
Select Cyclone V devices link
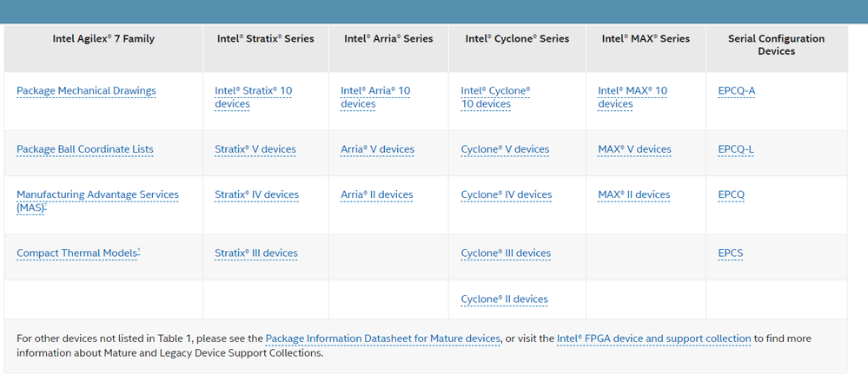505,149
